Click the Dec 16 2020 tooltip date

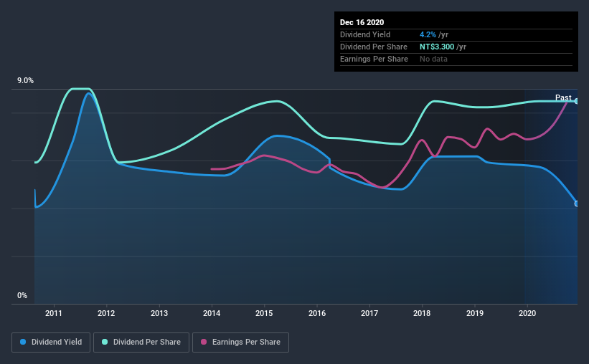tap(362, 22)
